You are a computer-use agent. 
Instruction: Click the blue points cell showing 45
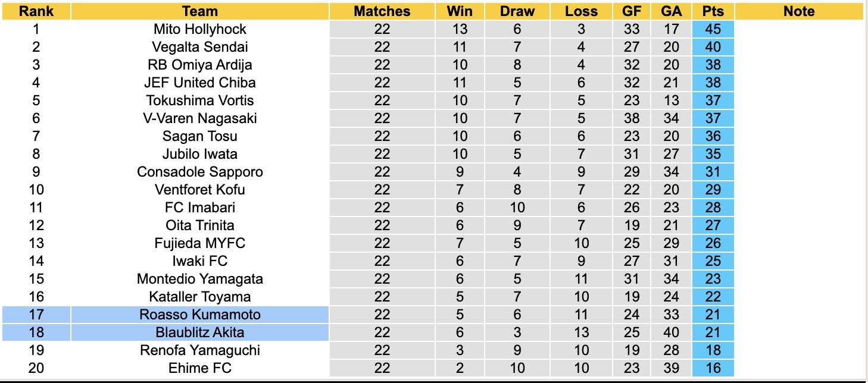point(713,29)
